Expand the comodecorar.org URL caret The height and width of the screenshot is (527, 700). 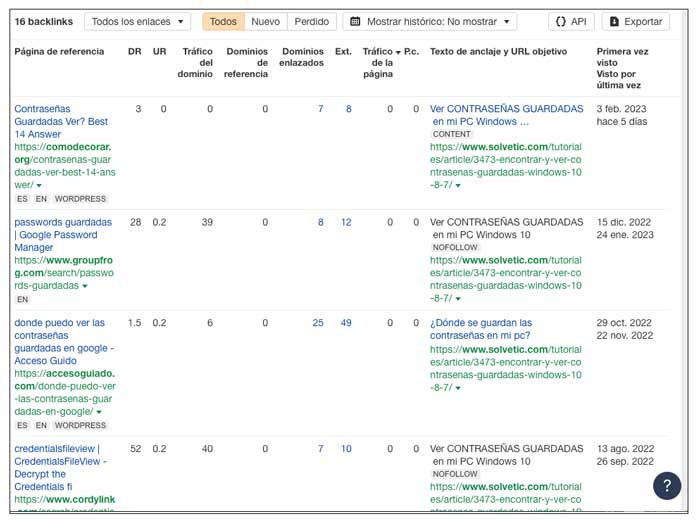pyautogui.click(x=39, y=185)
